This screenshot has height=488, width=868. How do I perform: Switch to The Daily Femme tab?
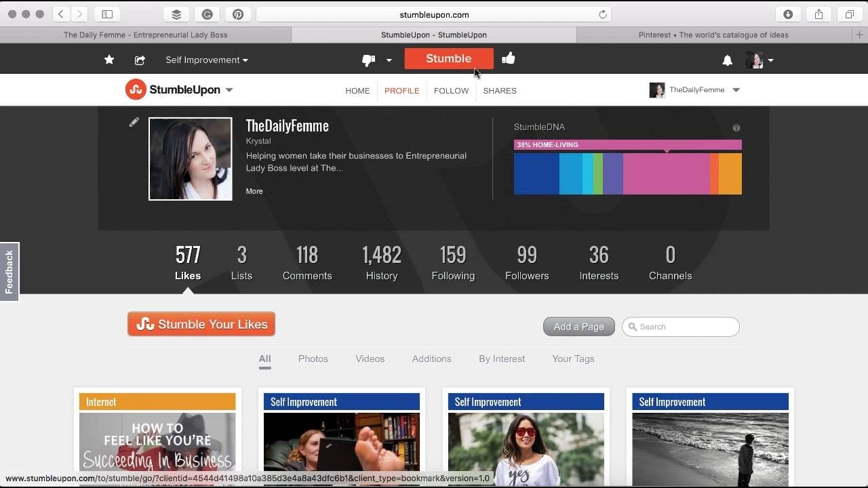pyautogui.click(x=146, y=35)
